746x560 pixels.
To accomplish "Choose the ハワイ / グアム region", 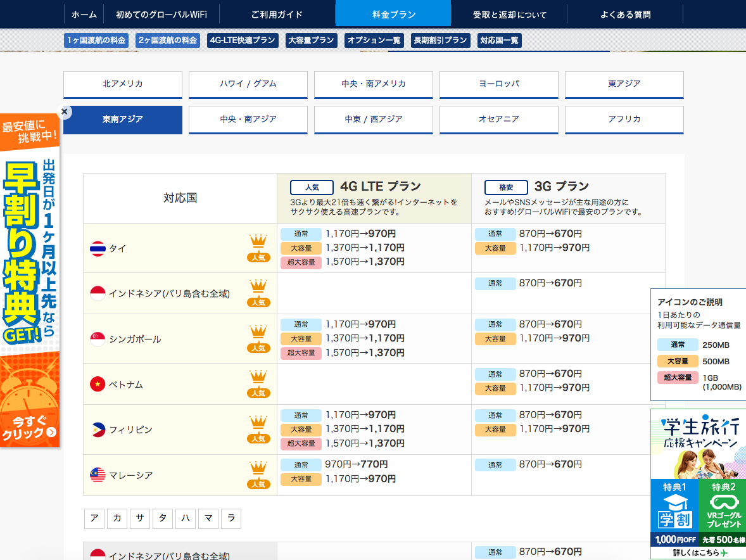I will [x=248, y=84].
